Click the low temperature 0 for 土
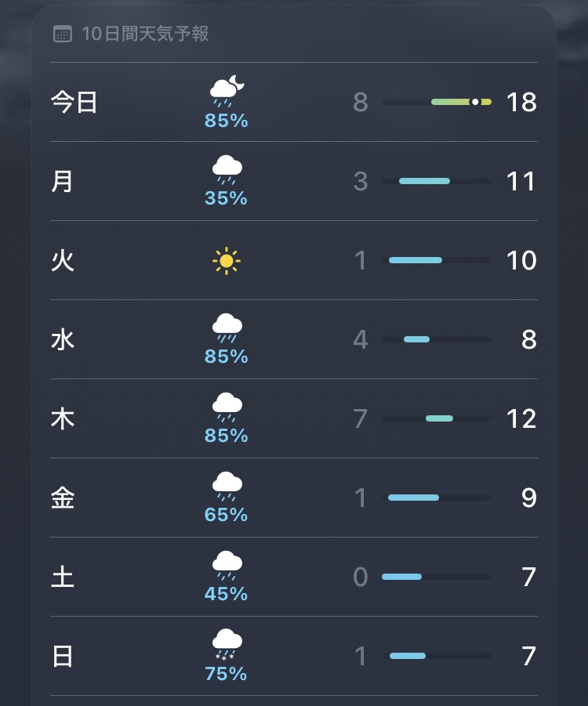 [361, 577]
